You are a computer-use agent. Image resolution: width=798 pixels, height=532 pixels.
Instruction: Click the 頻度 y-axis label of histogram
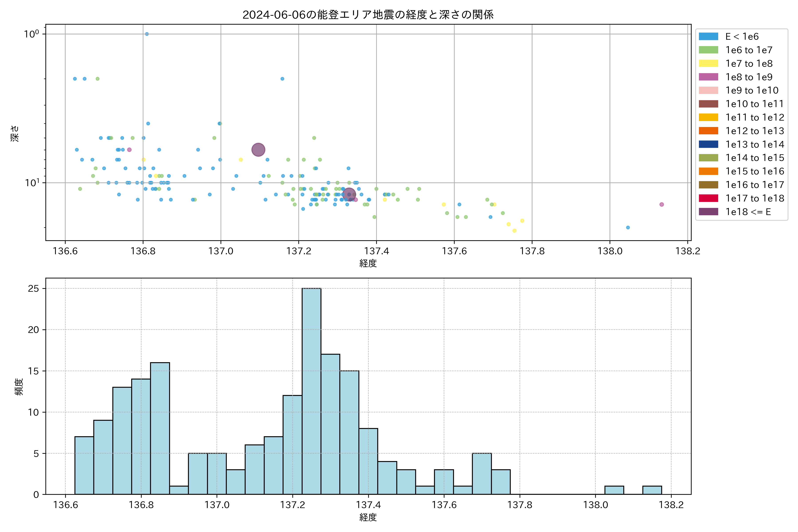[19, 387]
